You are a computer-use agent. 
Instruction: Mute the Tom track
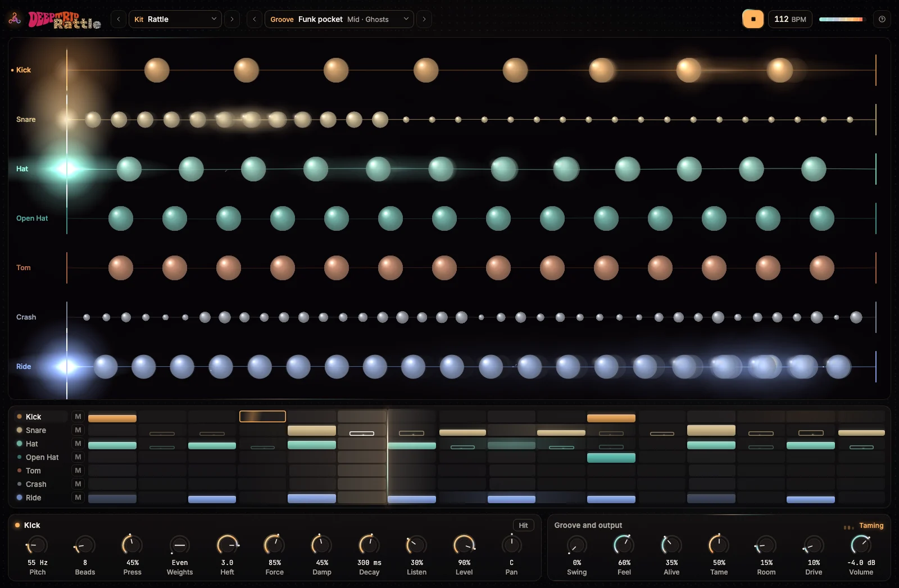78,471
